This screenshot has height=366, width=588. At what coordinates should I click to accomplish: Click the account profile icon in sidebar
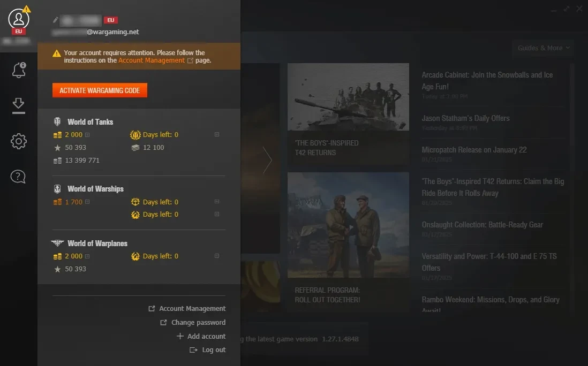coord(19,20)
